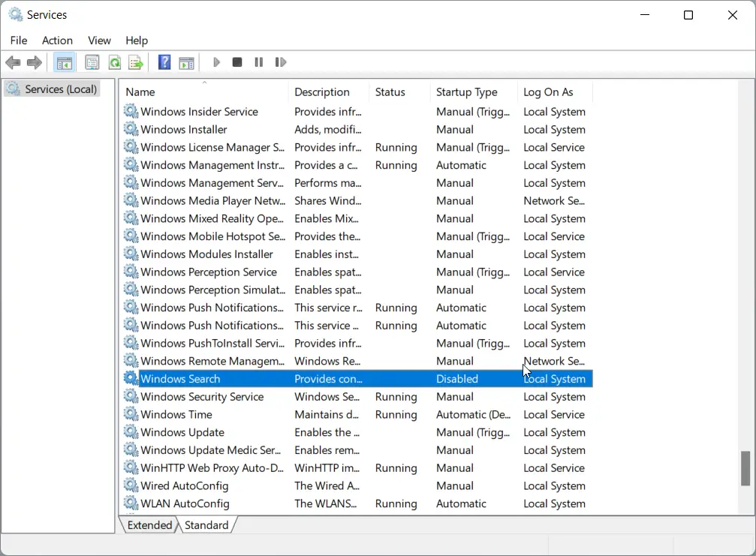Click 'Adds, modifi...' description cell
Image resolution: width=756 pixels, height=556 pixels.
click(x=328, y=129)
